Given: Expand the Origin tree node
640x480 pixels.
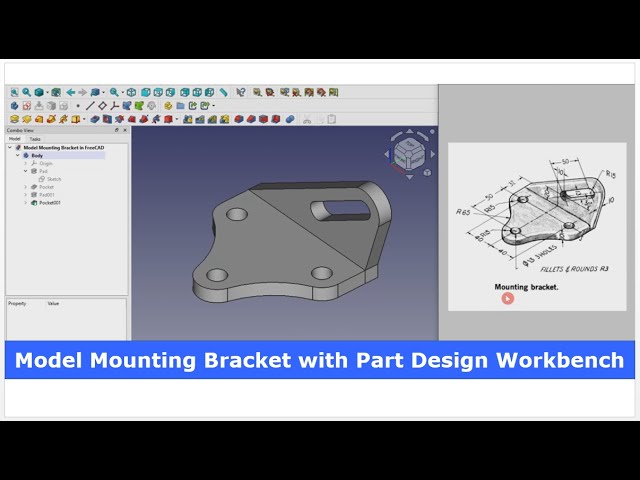Looking at the screenshot, I should point(26,163).
